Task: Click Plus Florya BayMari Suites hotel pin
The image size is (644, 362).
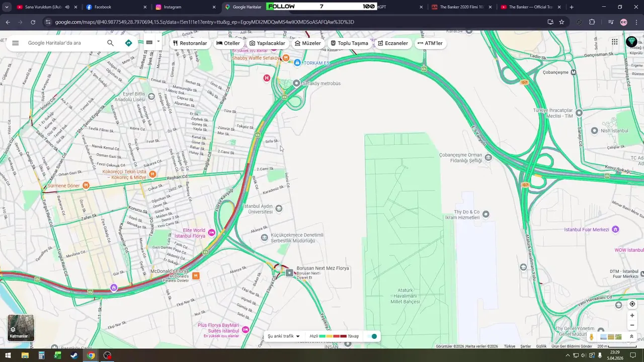Action: pyautogui.click(x=245, y=330)
